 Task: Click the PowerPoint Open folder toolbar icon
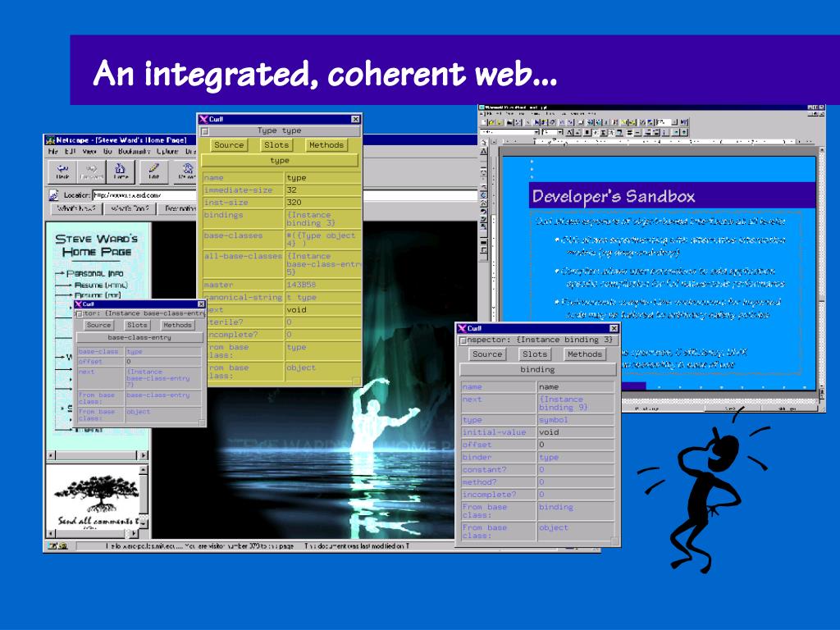tap(491, 122)
